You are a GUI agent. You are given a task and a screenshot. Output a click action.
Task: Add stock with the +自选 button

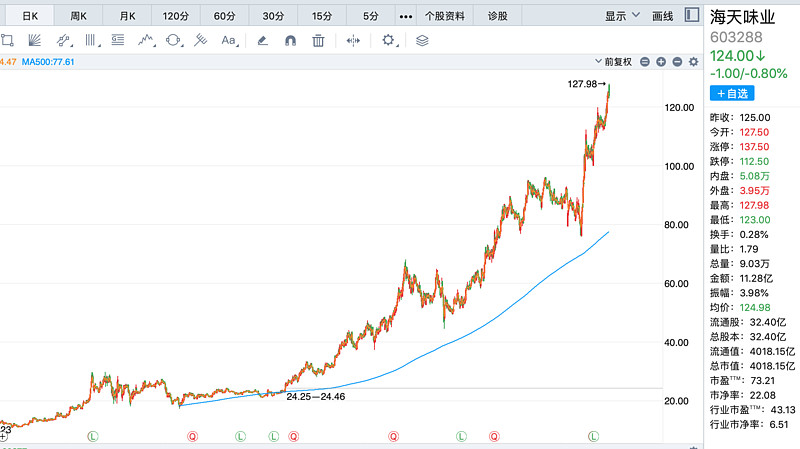tap(730, 93)
